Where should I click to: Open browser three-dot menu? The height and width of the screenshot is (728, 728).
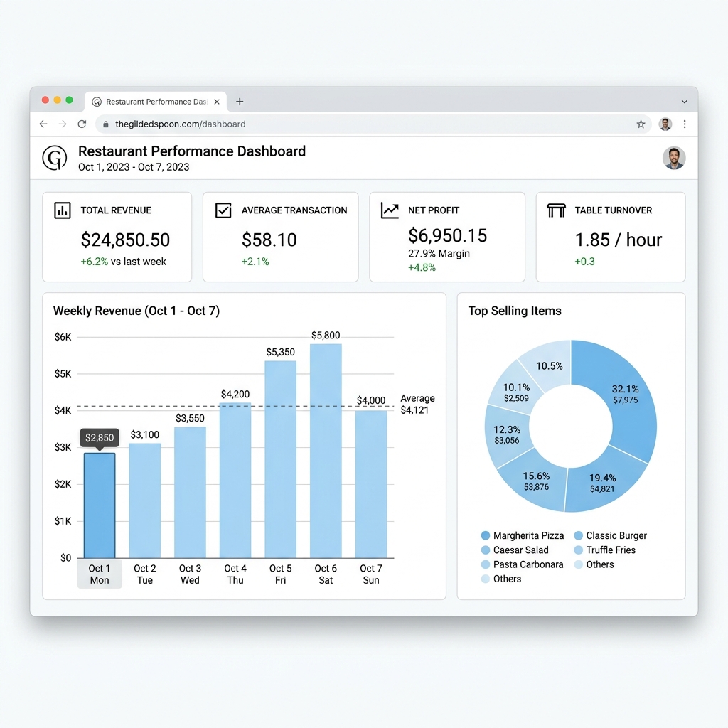coord(685,124)
